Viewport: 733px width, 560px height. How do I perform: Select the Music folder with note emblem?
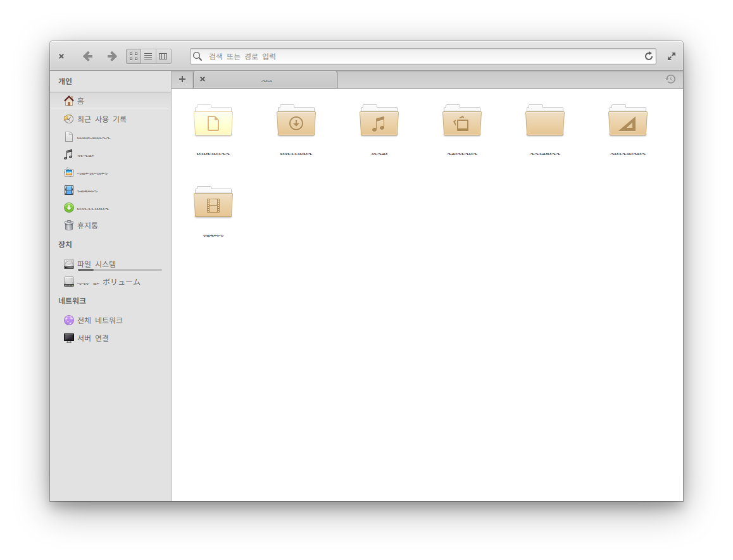(x=379, y=121)
